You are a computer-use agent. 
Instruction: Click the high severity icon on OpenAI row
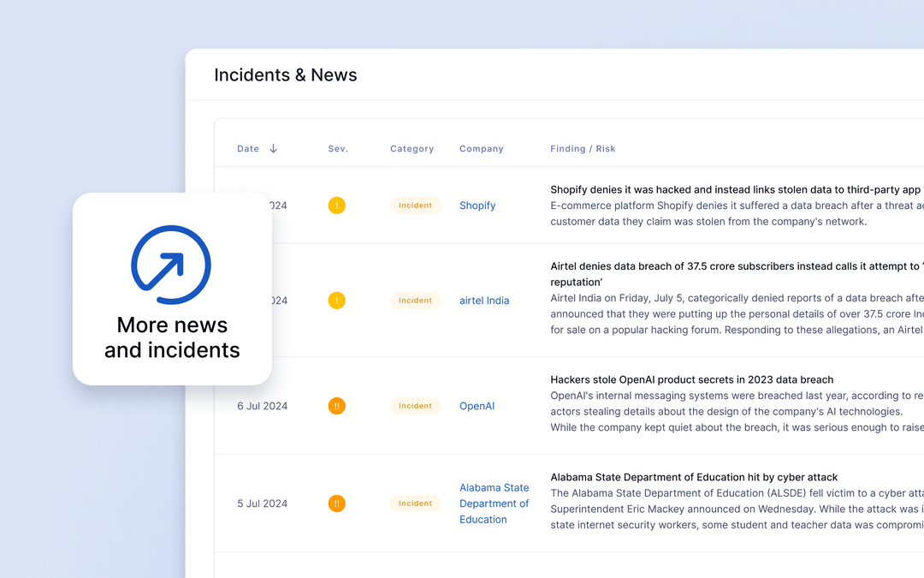tap(336, 406)
